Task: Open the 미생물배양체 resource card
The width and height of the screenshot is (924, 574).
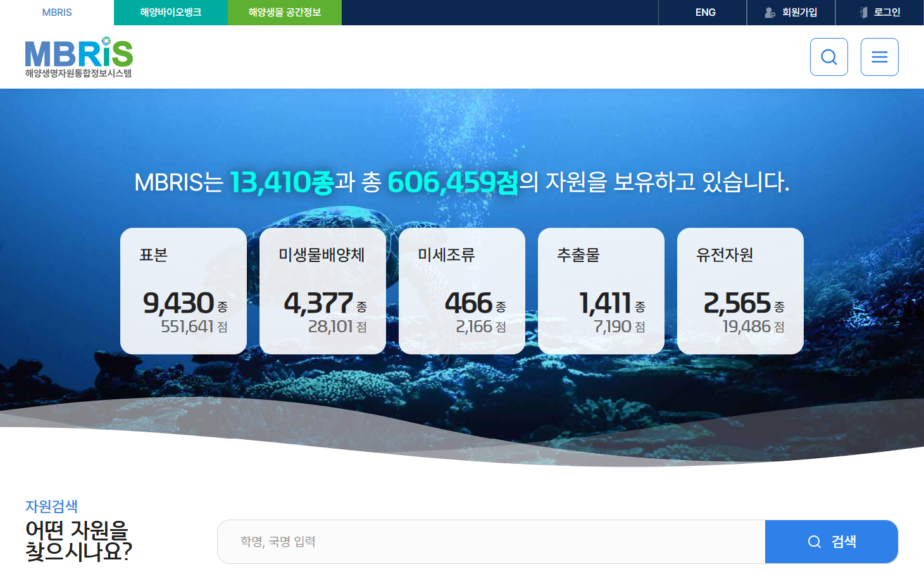Action: [x=323, y=291]
